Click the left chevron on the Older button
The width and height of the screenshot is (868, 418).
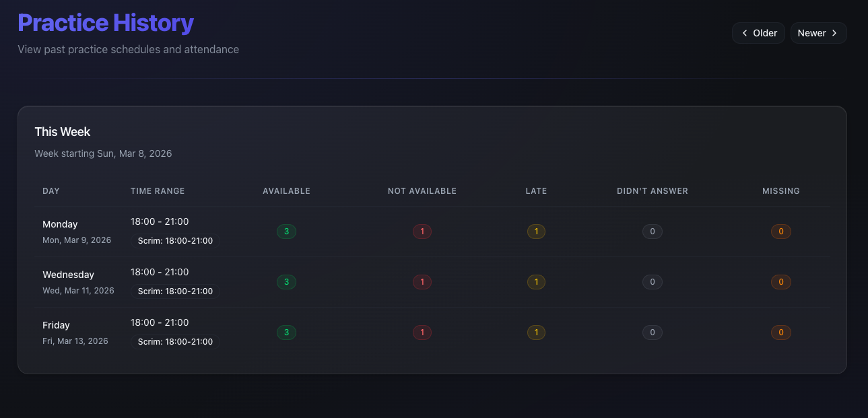point(745,32)
